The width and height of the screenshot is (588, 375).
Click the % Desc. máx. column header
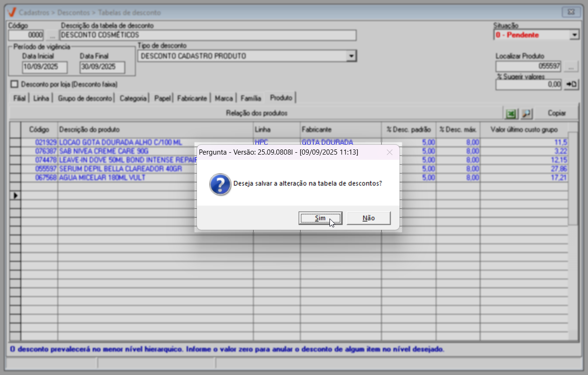458,129
